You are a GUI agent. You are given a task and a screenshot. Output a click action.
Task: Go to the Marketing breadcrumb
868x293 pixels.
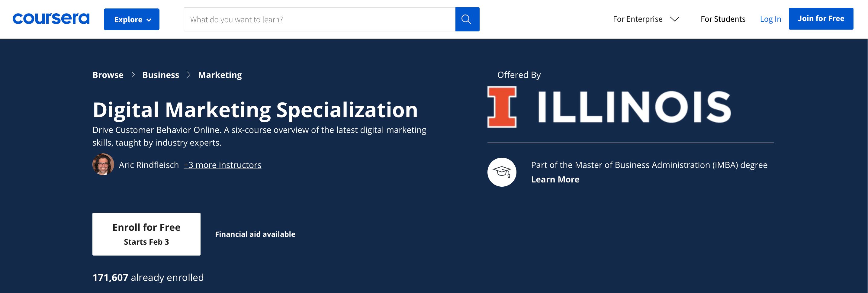click(220, 75)
